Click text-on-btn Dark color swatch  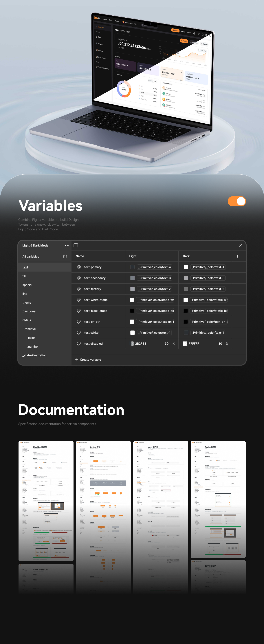pos(186,322)
